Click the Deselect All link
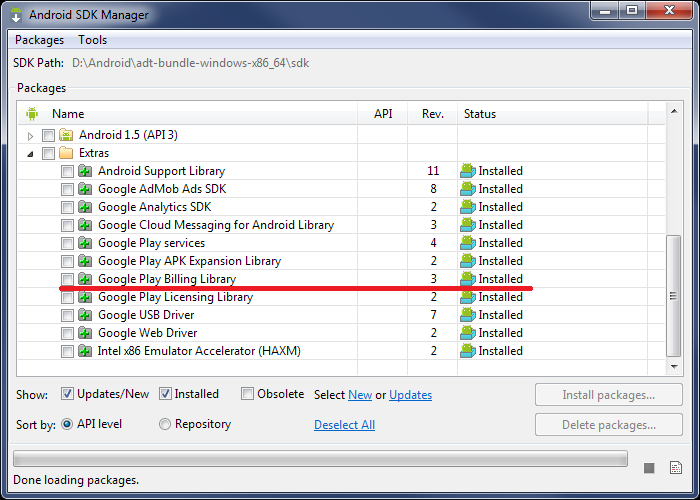 tap(344, 425)
